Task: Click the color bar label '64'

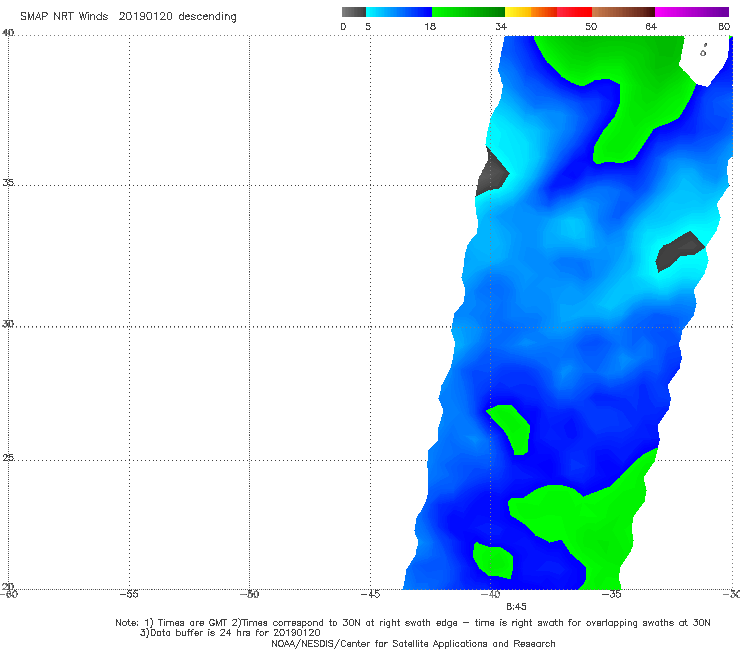Action: coord(651,27)
